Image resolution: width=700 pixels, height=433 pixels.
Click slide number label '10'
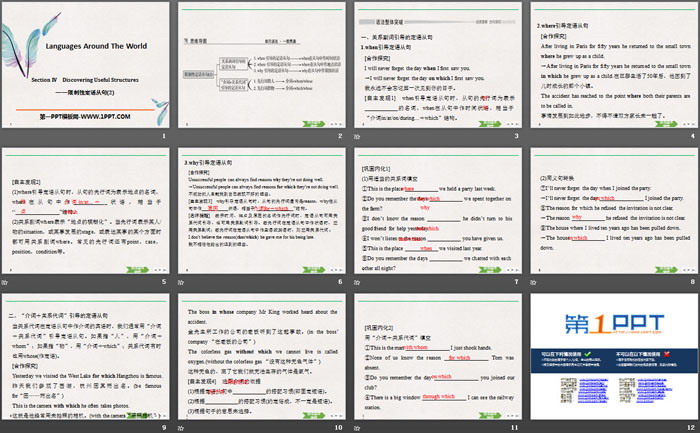point(339,427)
